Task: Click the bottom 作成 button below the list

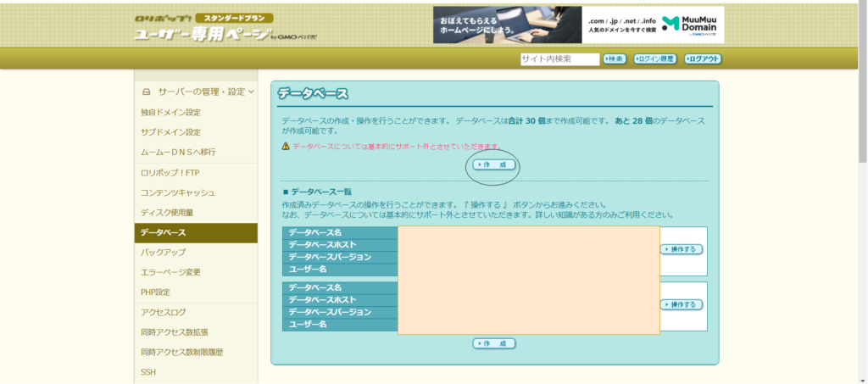Action: click(x=494, y=343)
